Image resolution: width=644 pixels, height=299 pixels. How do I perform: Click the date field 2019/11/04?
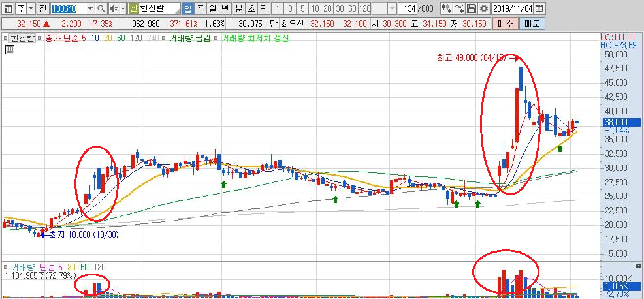coord(513,8)
